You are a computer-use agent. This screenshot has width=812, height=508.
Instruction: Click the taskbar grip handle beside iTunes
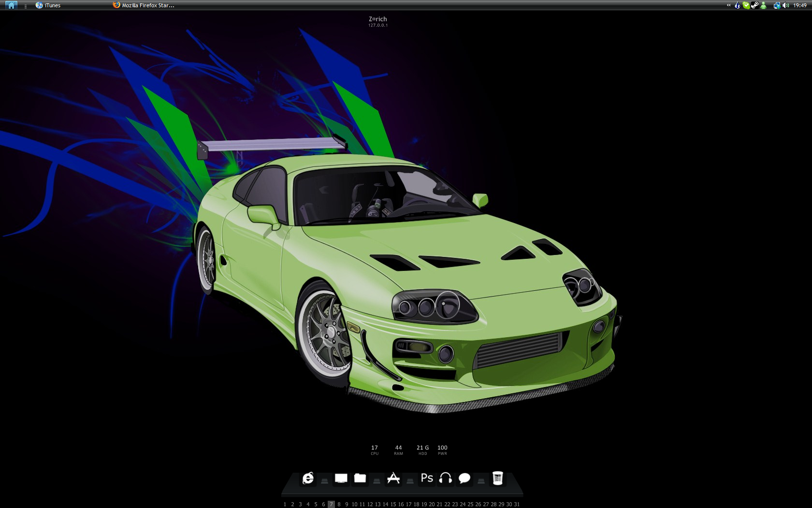pos(26,6)
